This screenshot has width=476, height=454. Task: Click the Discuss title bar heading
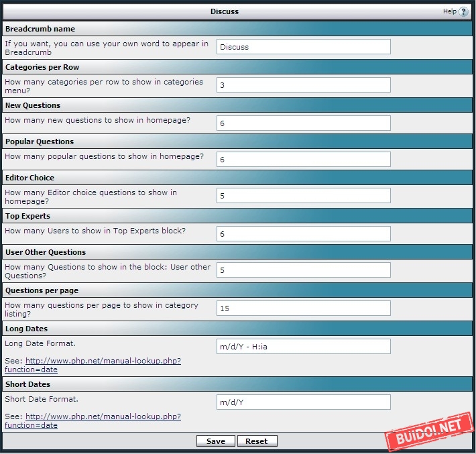[x=224, y=11]
